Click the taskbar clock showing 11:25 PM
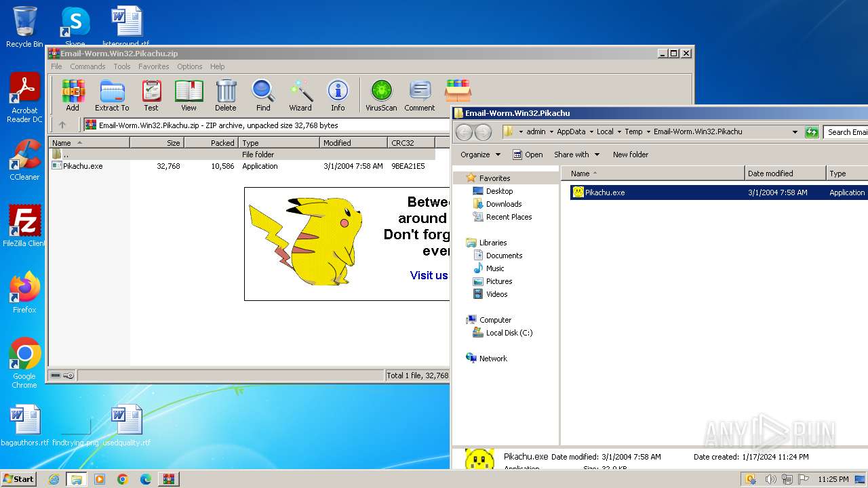Screen dimensions: 868x488 pyautogui.click(x=833, y=479)
